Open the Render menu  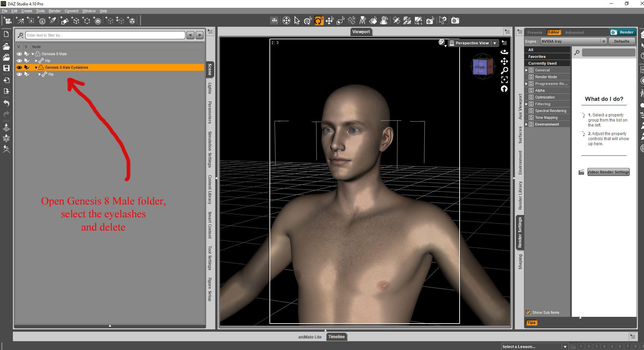click(x=55, y=11)
